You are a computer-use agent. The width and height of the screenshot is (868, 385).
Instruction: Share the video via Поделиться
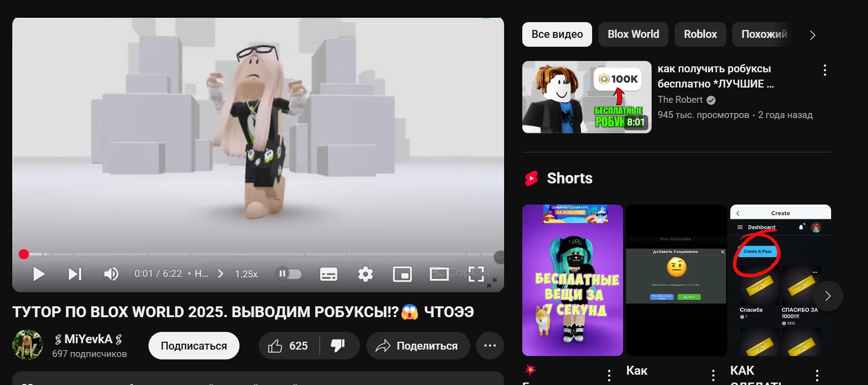pyautogui.click(x=418, y=346)
